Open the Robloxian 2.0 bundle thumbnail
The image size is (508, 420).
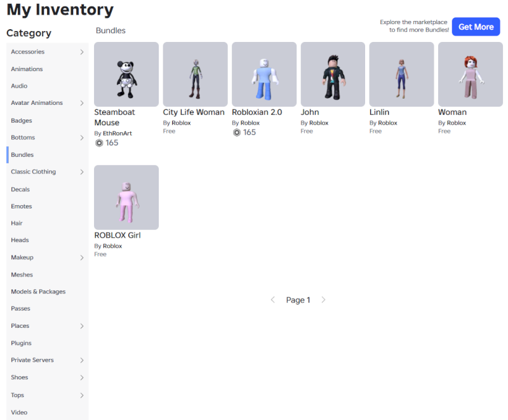[264, 74]
